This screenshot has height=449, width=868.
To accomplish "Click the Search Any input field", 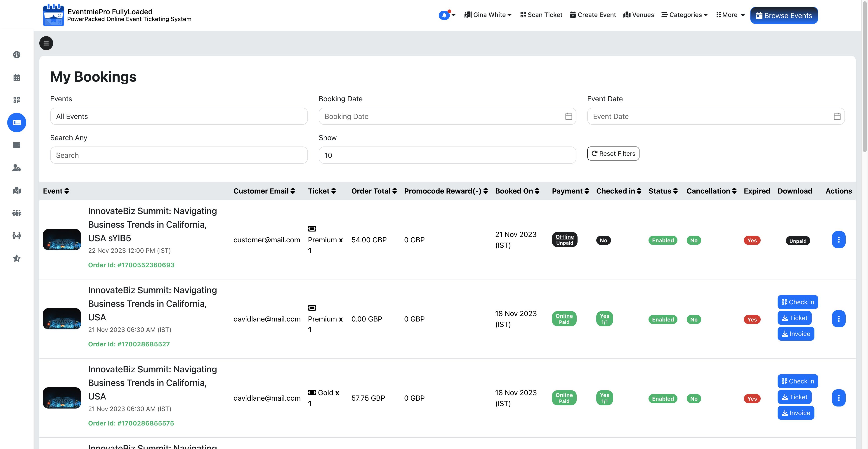I will pos(179,155).
